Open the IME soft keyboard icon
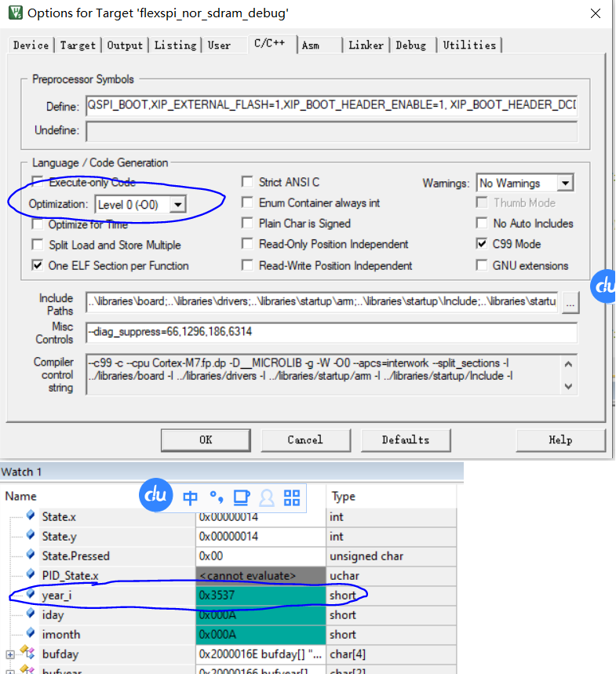The image size is (616, 674). coord(241,497)
